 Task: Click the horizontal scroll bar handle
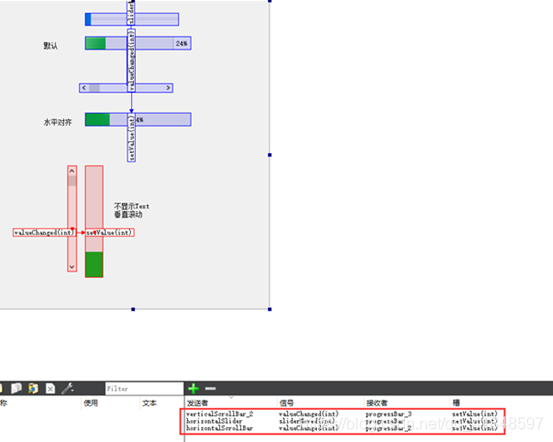pyautogui.click(x=94, y=88)
